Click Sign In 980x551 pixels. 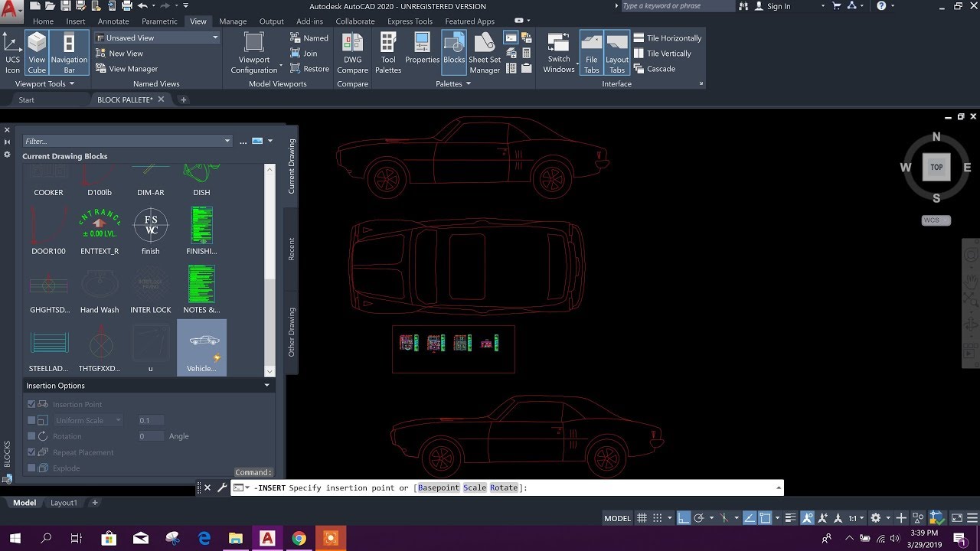click(x=773, y=6)
